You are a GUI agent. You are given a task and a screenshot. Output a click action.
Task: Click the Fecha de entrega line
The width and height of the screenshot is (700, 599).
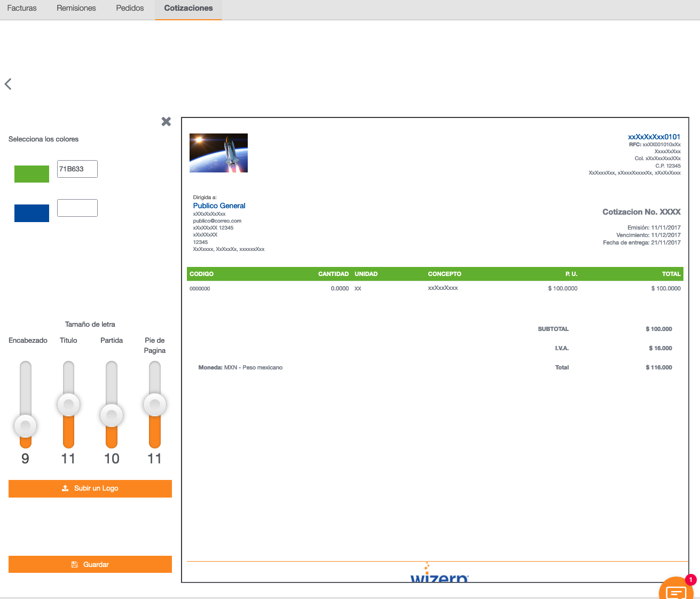642,242
